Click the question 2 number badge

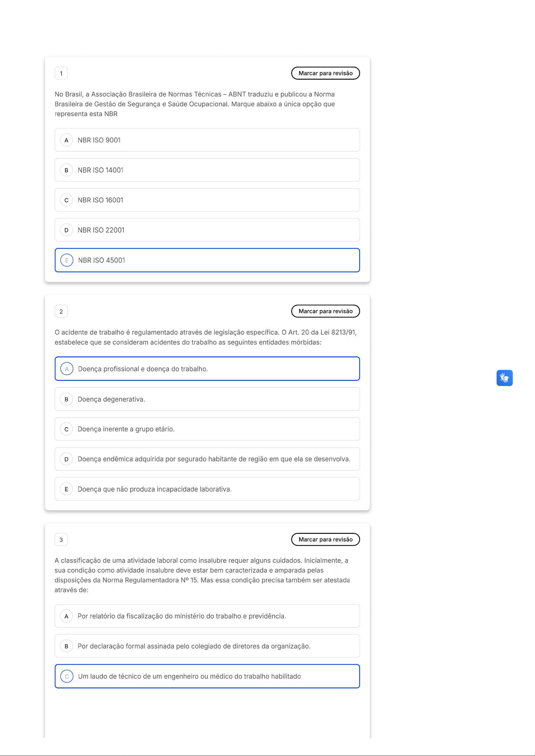[61, 311]
